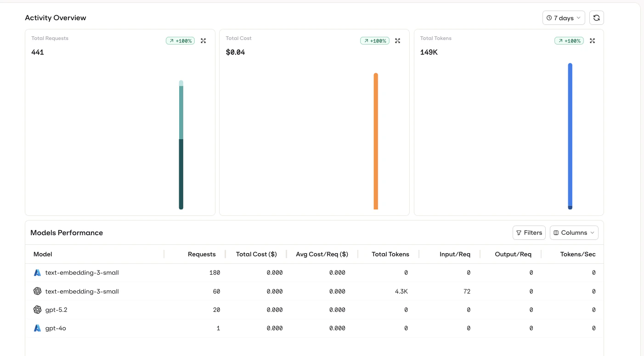Click the blue Total Tokens bar
This screenshot has width=644, height=356.
click(x=570, y=134)
